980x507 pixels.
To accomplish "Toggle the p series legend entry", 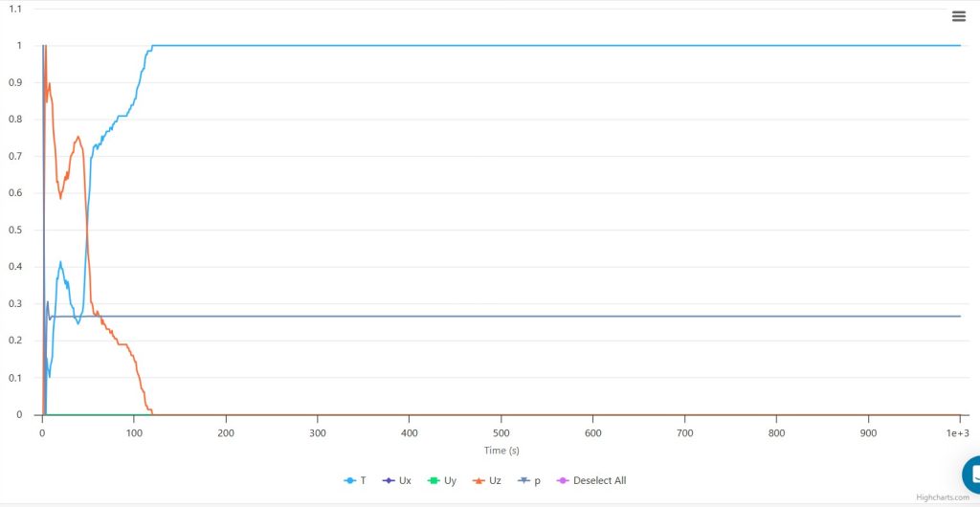I will pyautogui.click(x=529, y=480).
